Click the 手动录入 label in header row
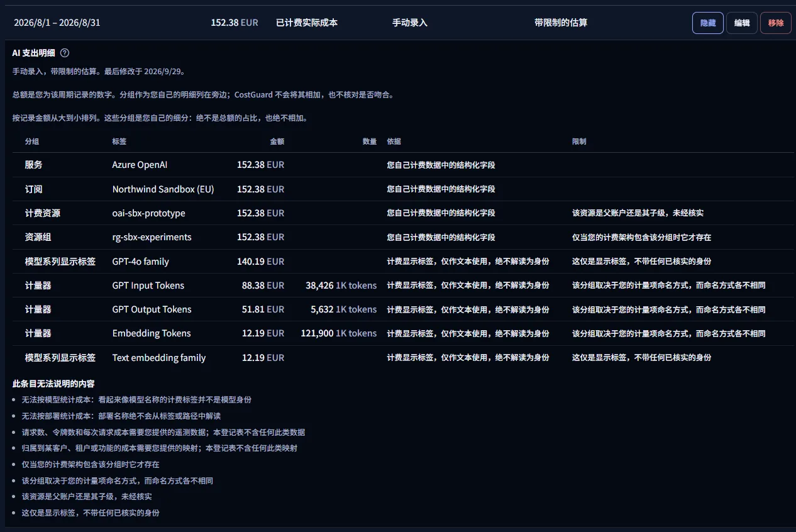 pyautogui.click(x=410, y=23)
